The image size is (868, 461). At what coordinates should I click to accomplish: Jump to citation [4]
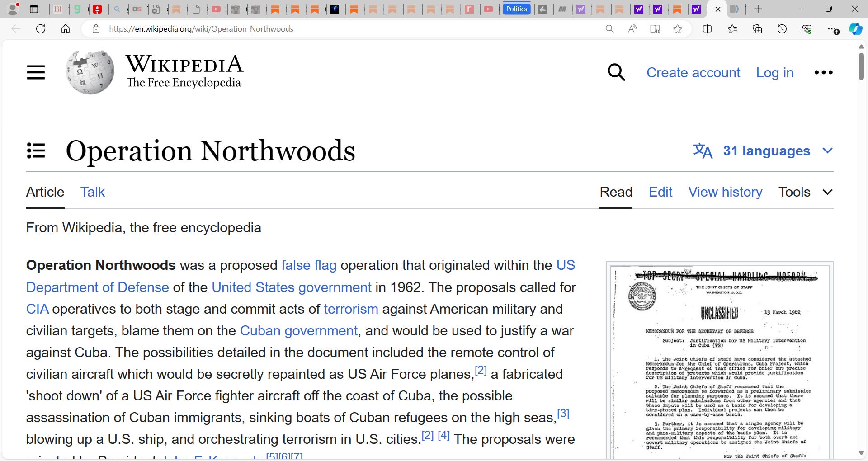[443, 435]
